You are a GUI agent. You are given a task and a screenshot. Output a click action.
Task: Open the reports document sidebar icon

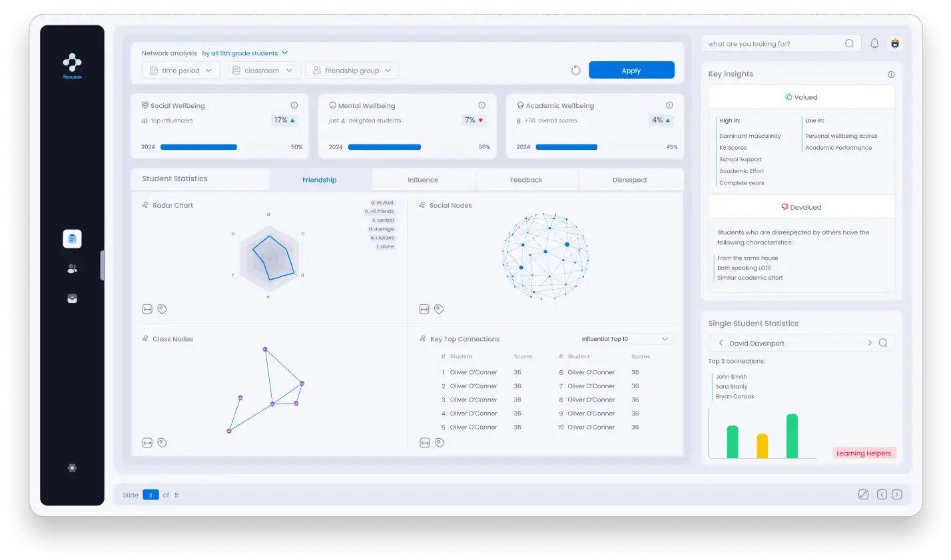72,238
